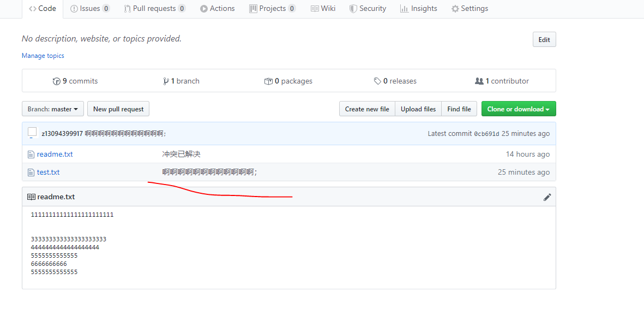Click the 14 hours ago timestamp
Image resolution: width=644 pixels, height=309 pixels.
(528, 154)
